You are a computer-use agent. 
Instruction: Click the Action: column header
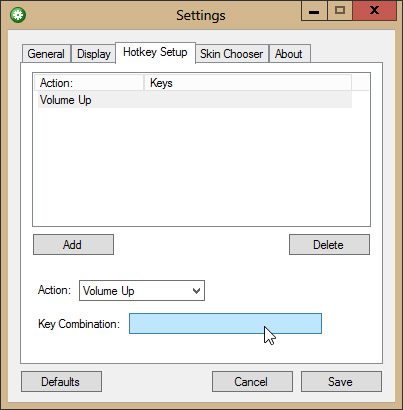click(89, 83)
